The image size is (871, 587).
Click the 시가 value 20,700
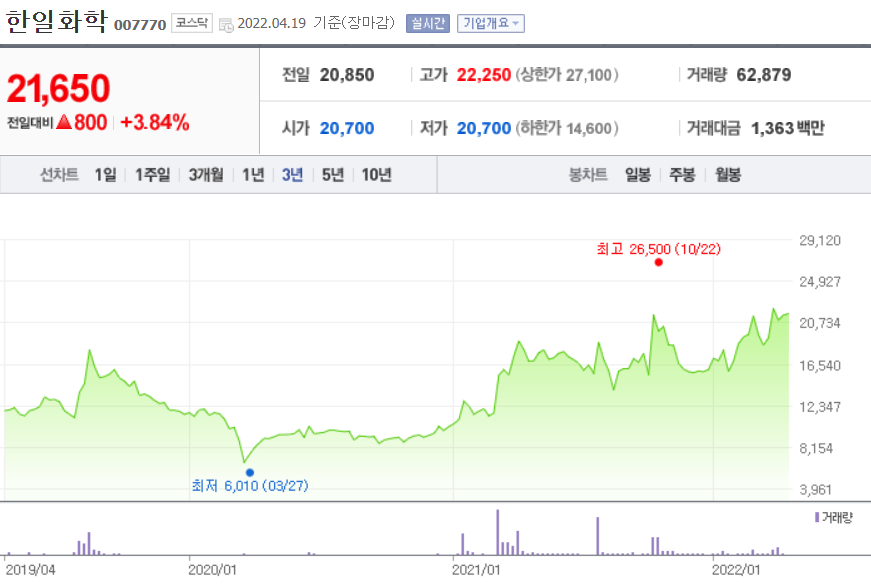tap(347, 128)
